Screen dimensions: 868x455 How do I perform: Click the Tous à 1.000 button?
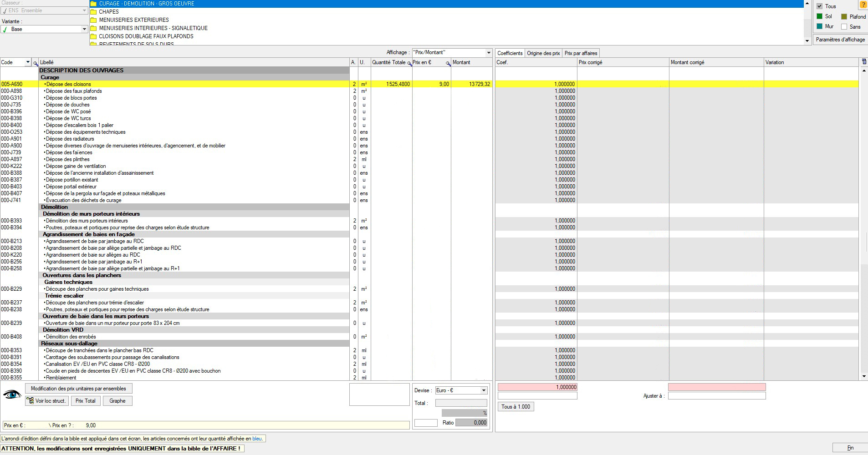(x=516, y=407)
